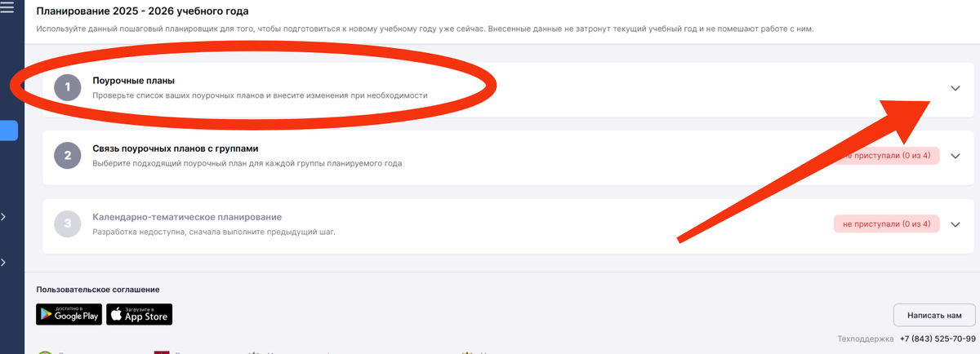Expand the Поурочные планы section chevron
Viewport: 980px width, 354px height.
[955, 88]
